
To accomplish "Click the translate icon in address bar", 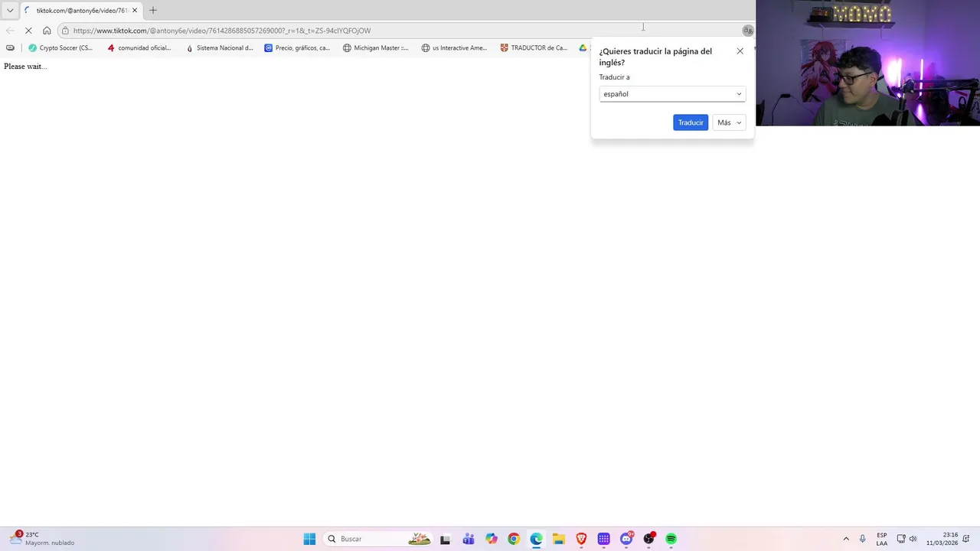I will pyautogui.click(x=748, y=31).
